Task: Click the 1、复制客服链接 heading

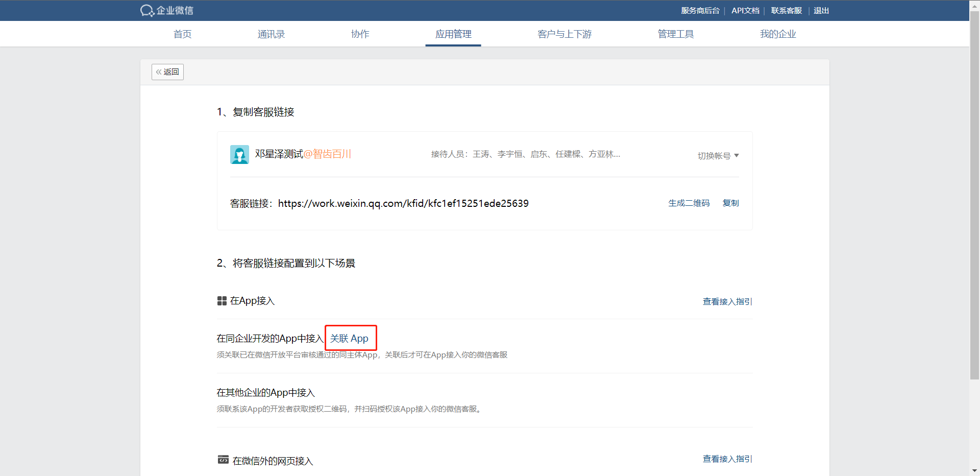Action: click(x=256, y=112)
